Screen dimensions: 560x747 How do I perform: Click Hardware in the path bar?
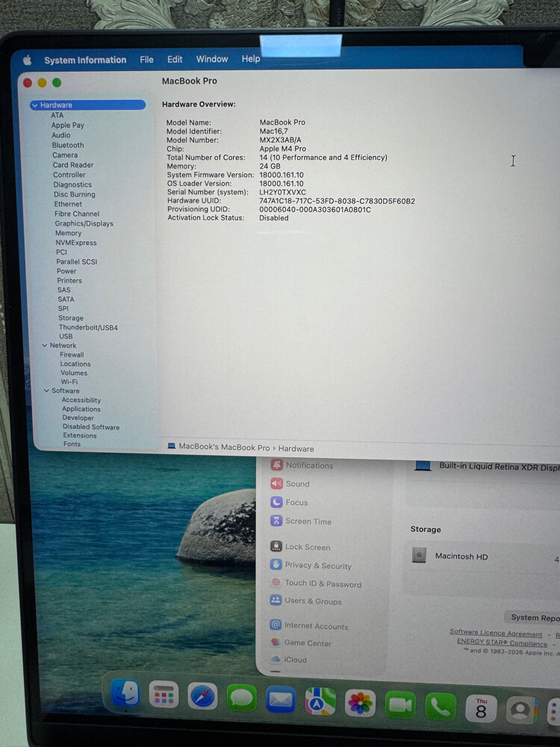296,449
